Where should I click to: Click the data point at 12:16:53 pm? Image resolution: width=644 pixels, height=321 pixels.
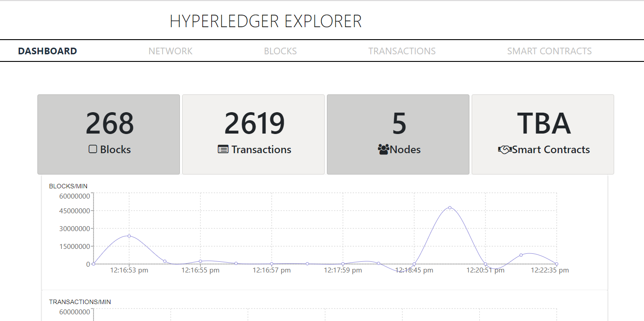pos(129,236)
